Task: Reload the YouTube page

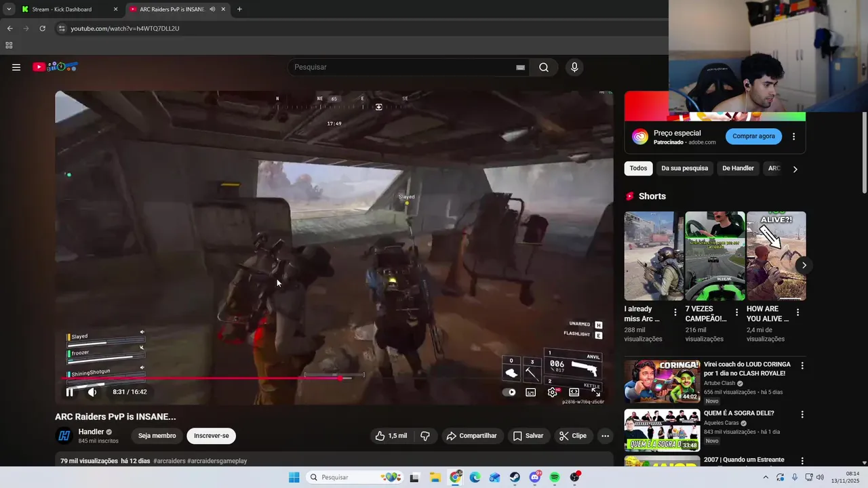Action: click(x=42, y=28)
